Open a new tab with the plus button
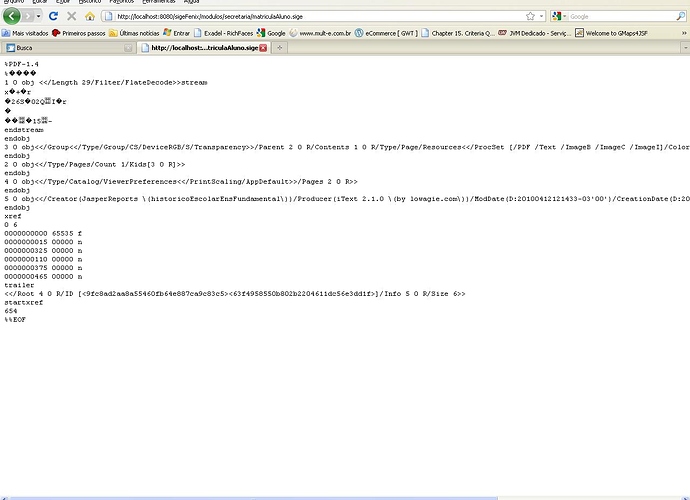 [x=279, y=48]
